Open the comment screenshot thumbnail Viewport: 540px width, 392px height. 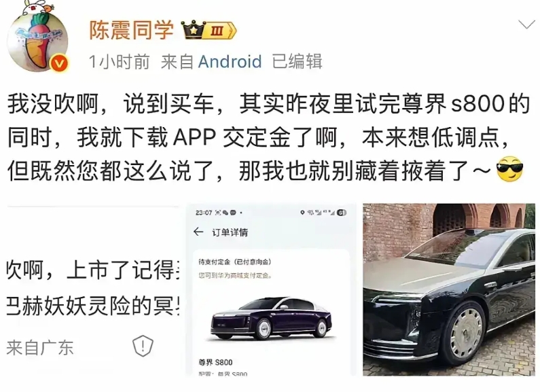click(x=93, y=290)
